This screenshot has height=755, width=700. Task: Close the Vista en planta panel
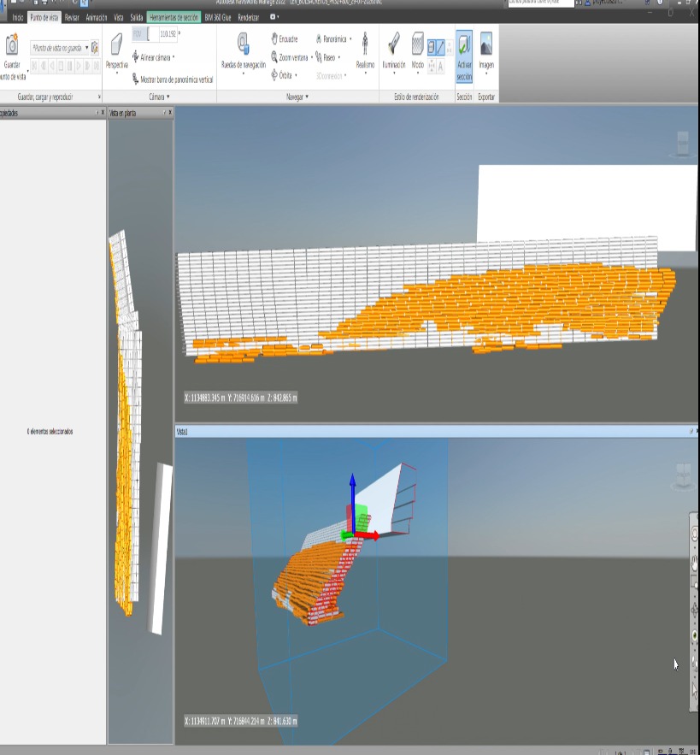click(170, 112)
